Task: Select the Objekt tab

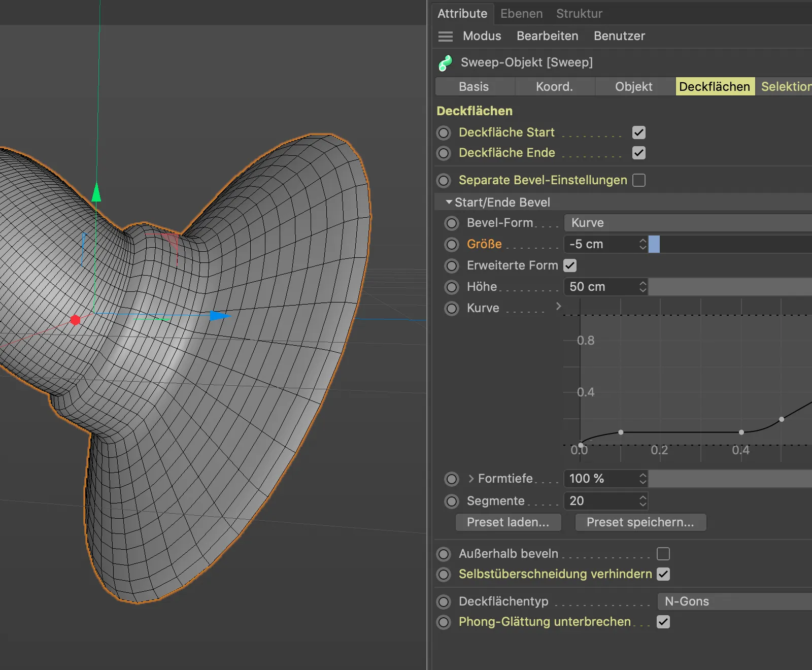Action: pos(634,87)
